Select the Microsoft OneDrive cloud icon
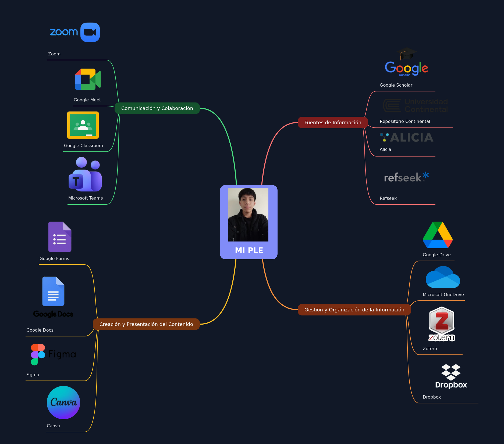 click(x=443, y=277)
